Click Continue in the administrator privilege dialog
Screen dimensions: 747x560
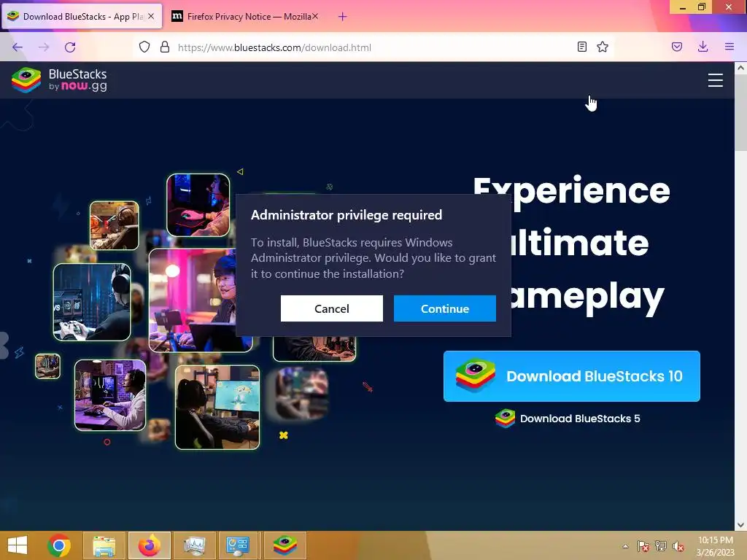pos(444,308)
